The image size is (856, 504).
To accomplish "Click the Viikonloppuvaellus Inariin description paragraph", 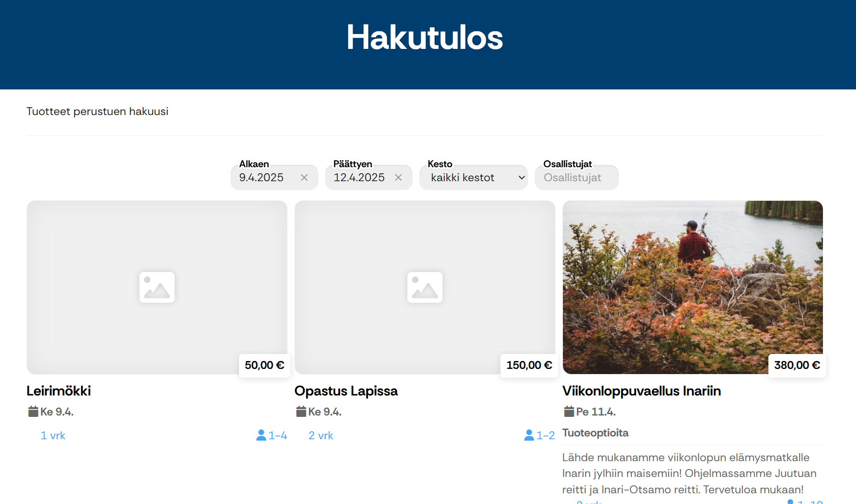I will [x=690, y=473].
